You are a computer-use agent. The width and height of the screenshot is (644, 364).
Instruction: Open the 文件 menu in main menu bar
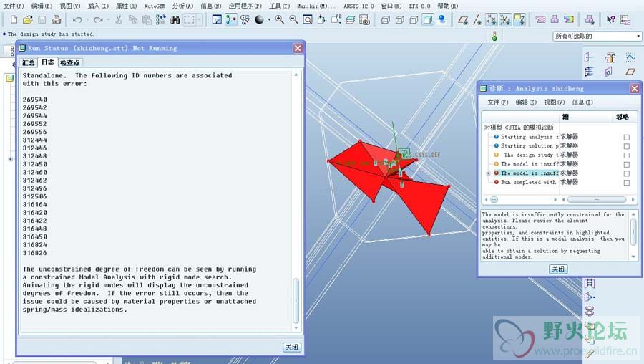(14, 6)
